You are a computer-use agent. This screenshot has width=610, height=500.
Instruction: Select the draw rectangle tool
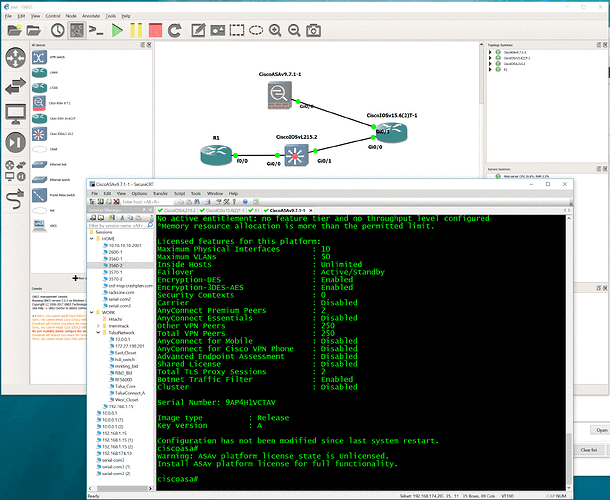(237, 30)
